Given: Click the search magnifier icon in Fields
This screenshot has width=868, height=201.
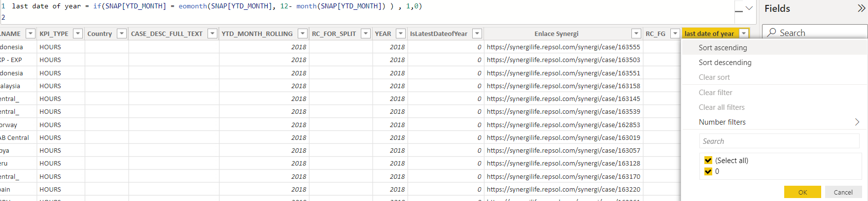Looking at the screenshot, I should tap(772, 33).
